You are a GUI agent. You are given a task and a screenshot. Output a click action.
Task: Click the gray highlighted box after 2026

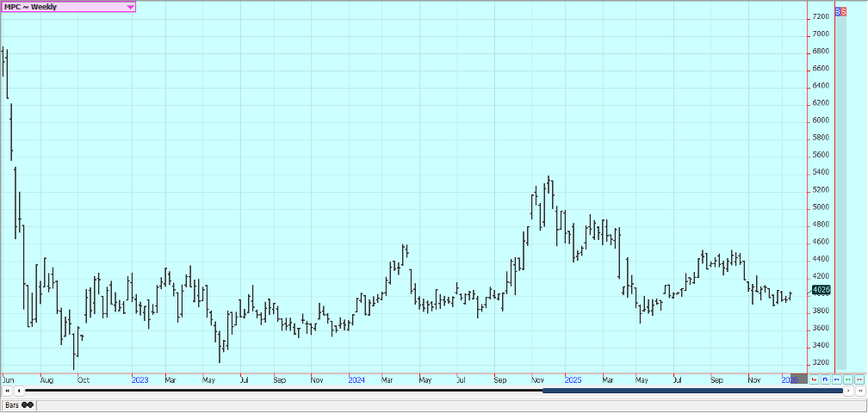click(x=800, y=379)
